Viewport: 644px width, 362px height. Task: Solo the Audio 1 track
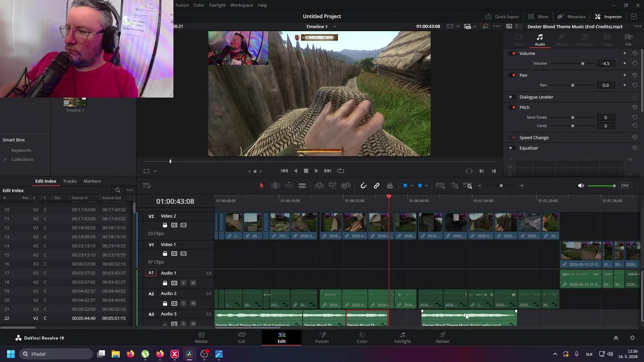(183, 283)
